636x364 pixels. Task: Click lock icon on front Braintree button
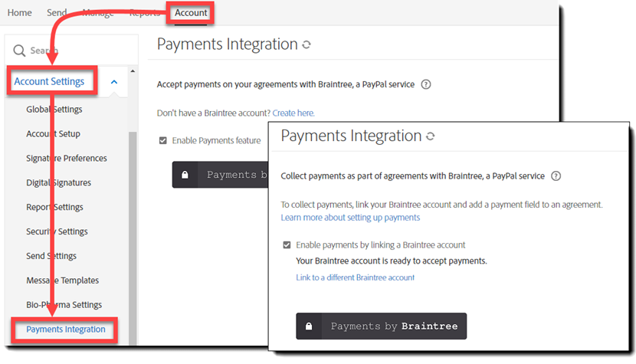(x=309, y=326)
